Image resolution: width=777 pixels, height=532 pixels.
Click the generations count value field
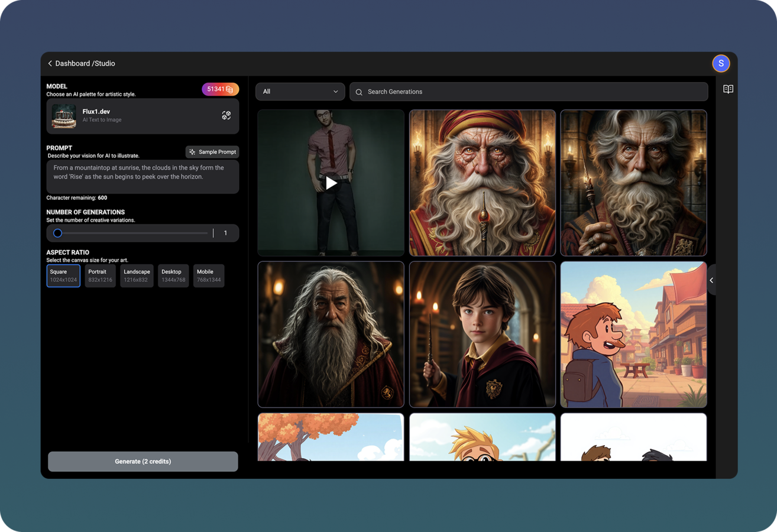pyautogui.click(x=225, y=233)
